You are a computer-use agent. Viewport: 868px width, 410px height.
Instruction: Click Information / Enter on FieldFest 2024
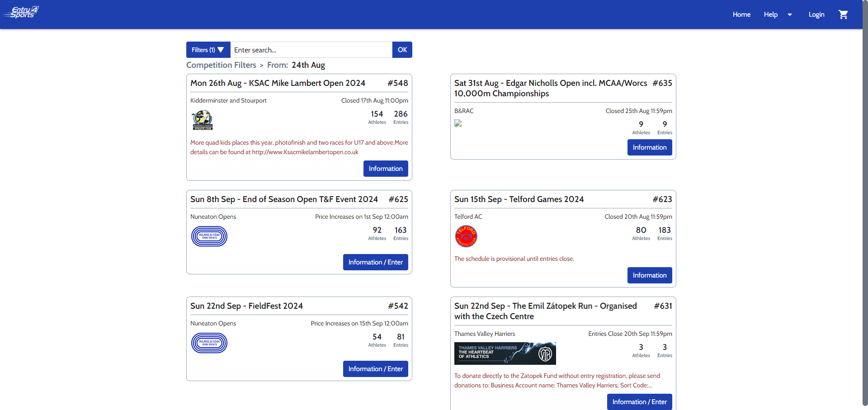[375, 368]
